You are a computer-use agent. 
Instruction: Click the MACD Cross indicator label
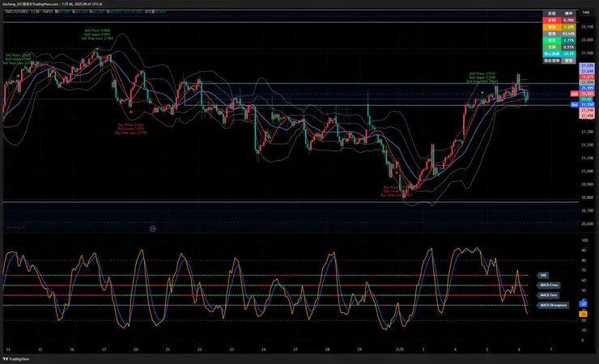(549, 285)
